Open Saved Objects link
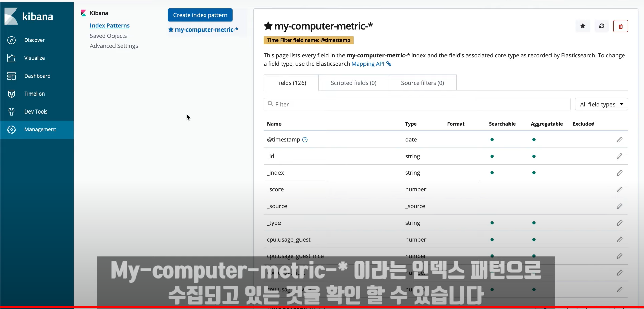644x309 pixels. point(108,36)
